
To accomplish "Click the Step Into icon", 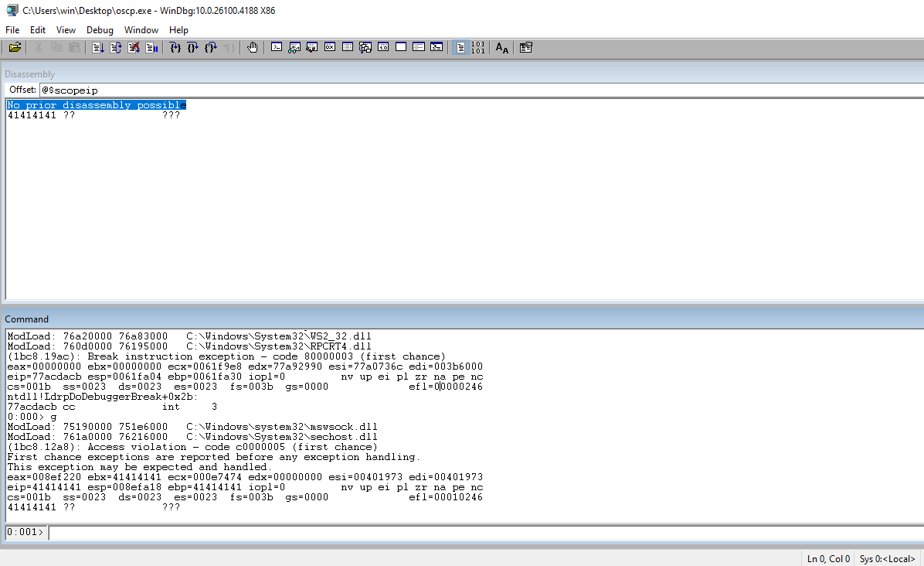I will tap(175, 47).
